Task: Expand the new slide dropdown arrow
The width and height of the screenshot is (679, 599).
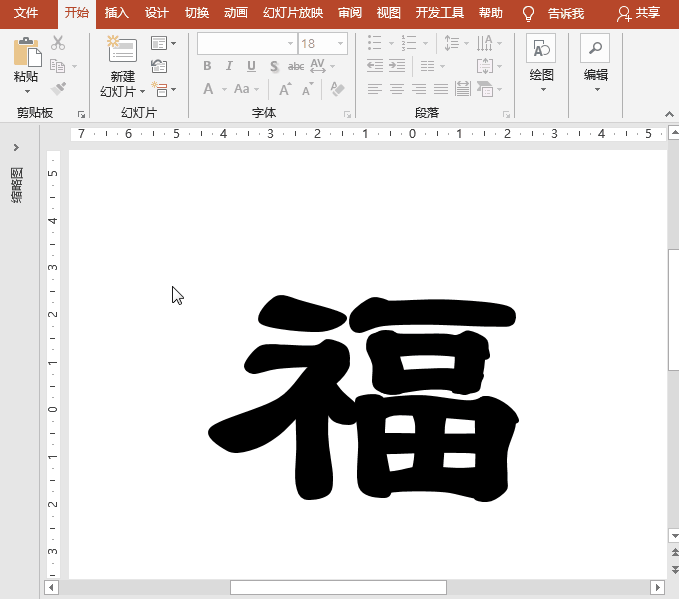Action: click(x=142, y=91)
